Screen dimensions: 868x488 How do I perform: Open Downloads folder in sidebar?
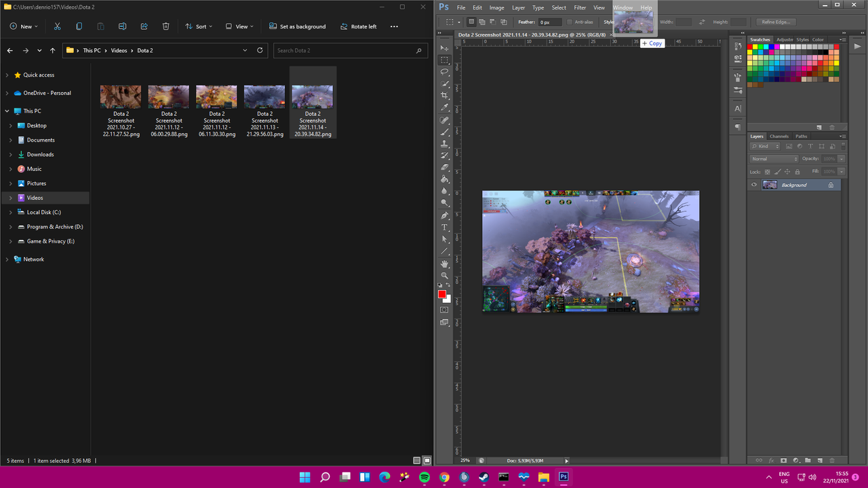coord(40,155)
